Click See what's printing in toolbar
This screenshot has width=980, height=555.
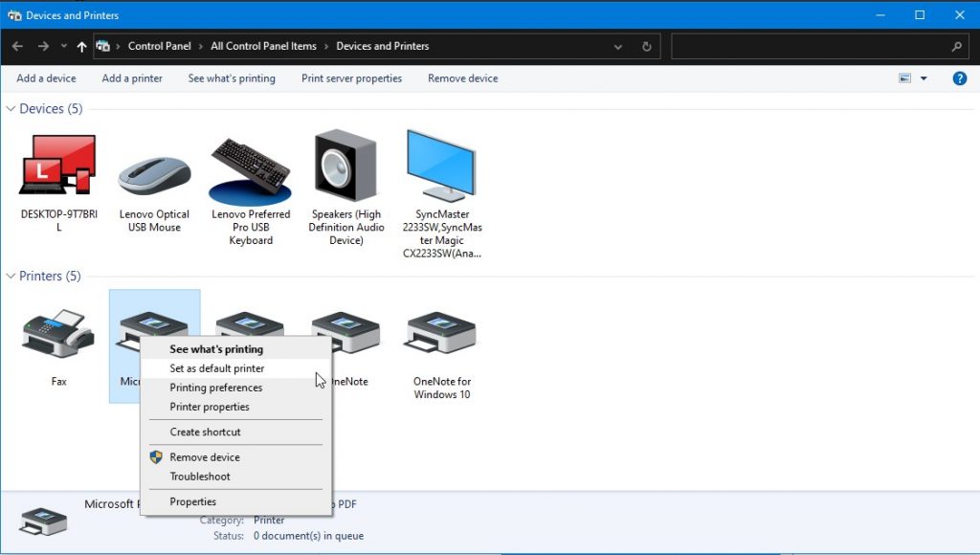pos(232,78)
